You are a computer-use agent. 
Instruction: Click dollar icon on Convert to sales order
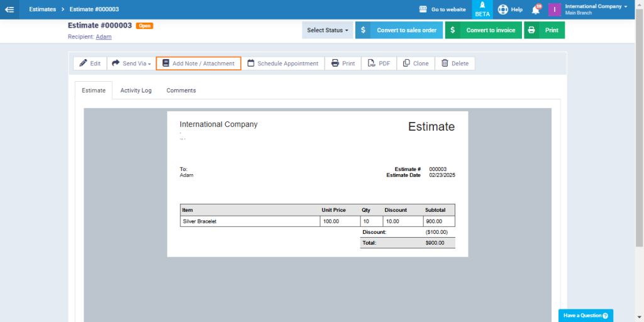(363, 30)
